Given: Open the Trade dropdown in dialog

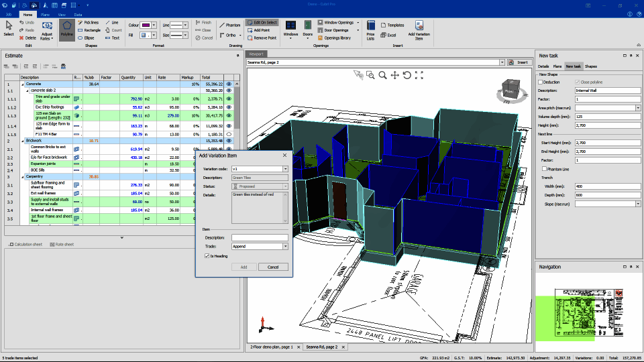Looking at the screenshot, I should pyautogui.click(x=285, y=246).
